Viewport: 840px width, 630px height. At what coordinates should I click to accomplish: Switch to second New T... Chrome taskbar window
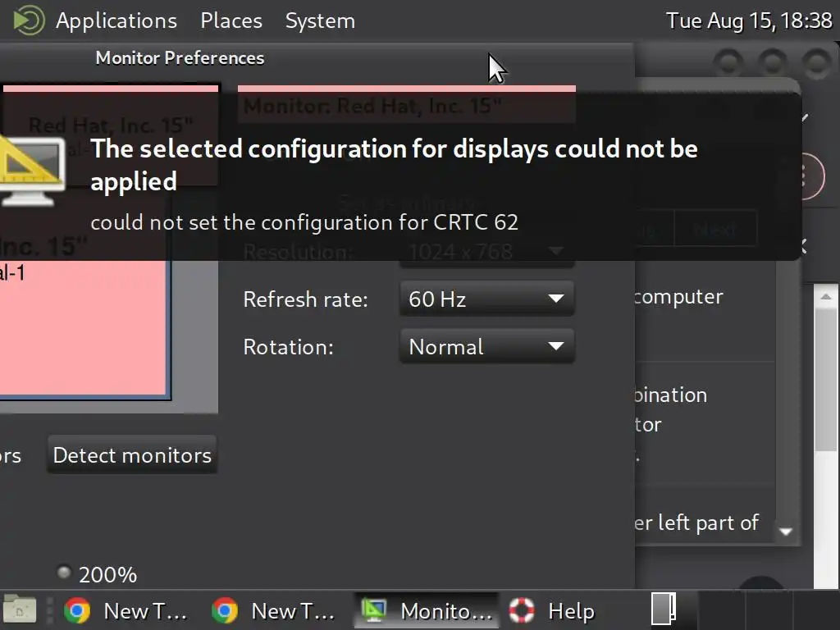click(x=274, y=610)
